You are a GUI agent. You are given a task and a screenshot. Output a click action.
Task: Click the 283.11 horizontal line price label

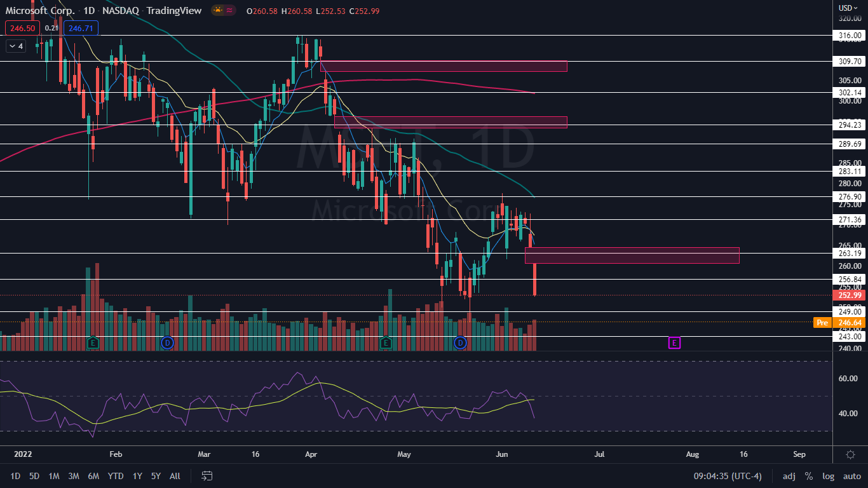(850, 171)
